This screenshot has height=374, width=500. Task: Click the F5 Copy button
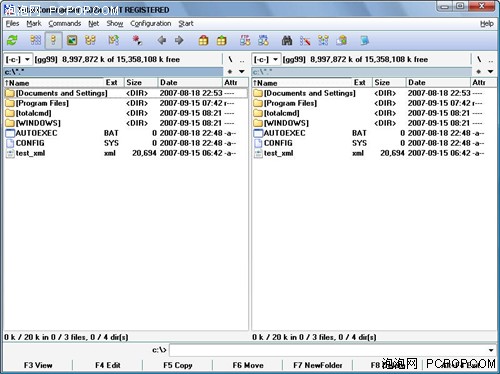tap(178, 365)
